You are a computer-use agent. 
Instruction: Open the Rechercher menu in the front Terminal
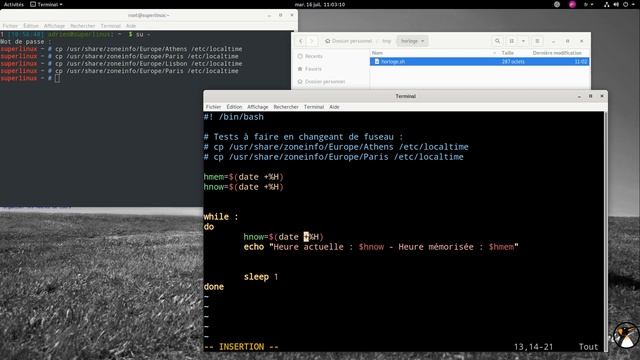(x=286, y=107)
